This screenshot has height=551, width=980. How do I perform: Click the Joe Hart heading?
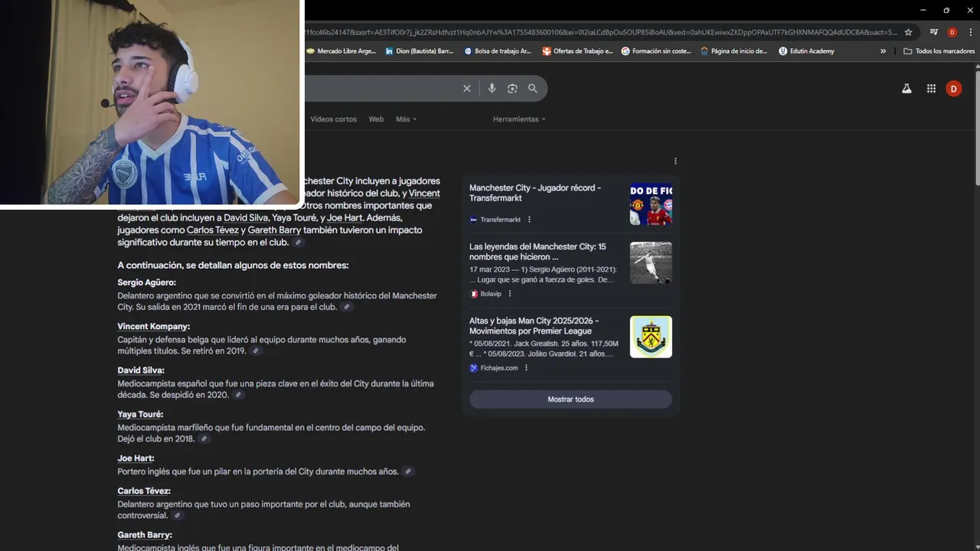coord(136,458)
